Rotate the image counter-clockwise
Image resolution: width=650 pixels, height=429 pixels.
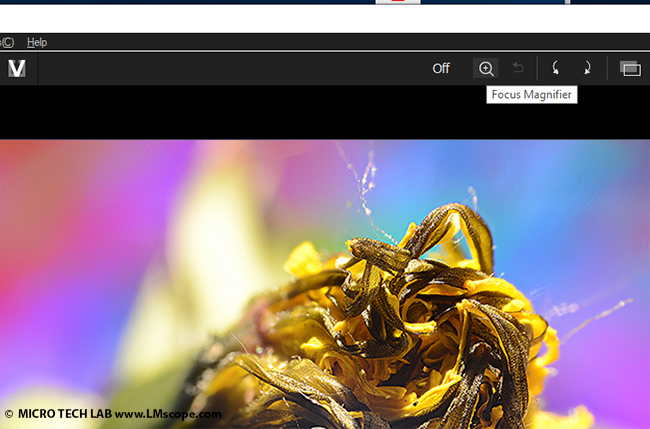555,68
